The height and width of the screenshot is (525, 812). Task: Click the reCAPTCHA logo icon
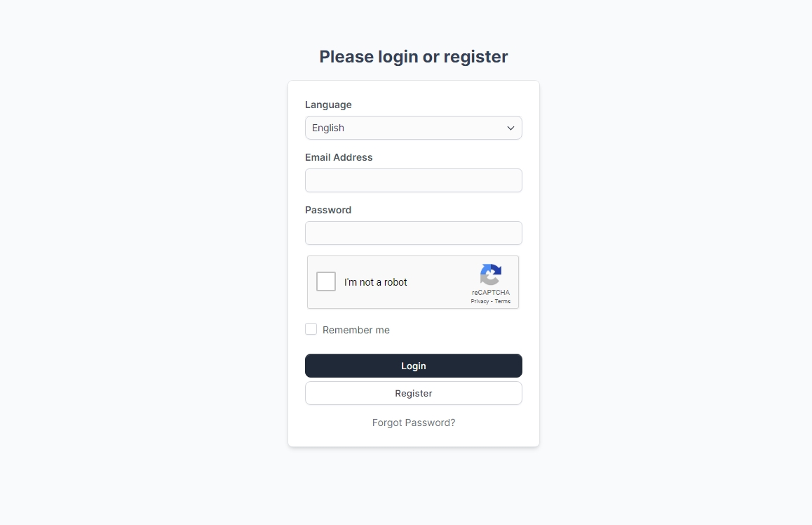pyautogui.click(x=491, y=274)
